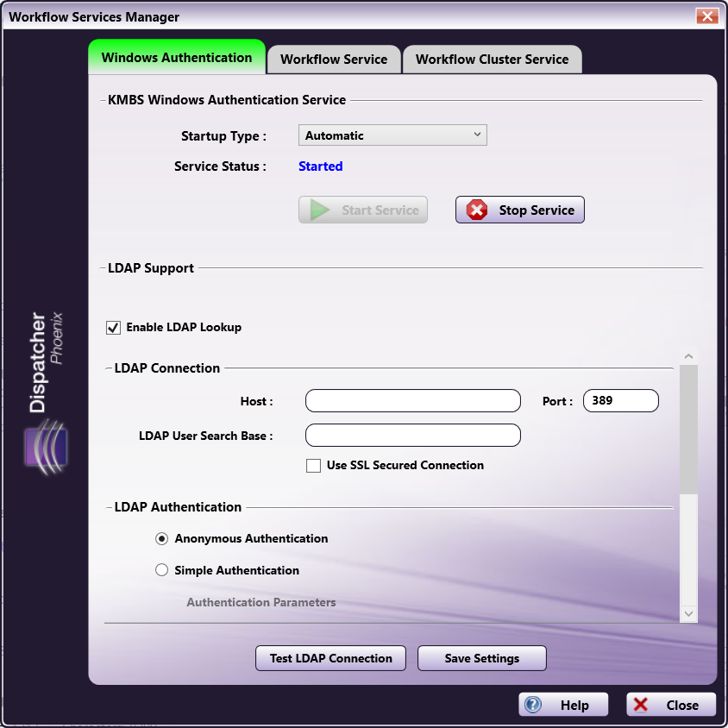The height and width of the screenshot is (728, 728).
Task: Click the Authentication Parameters label
Action: click(261, 602)
